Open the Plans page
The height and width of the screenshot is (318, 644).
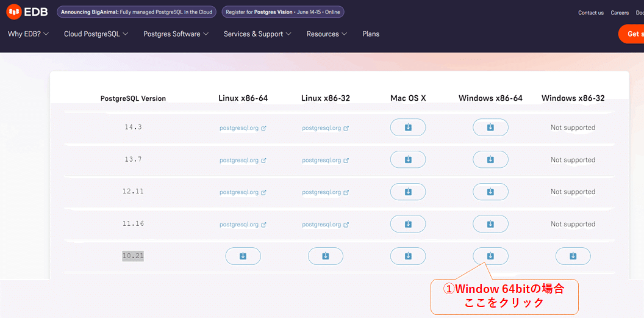coord(371,34)
